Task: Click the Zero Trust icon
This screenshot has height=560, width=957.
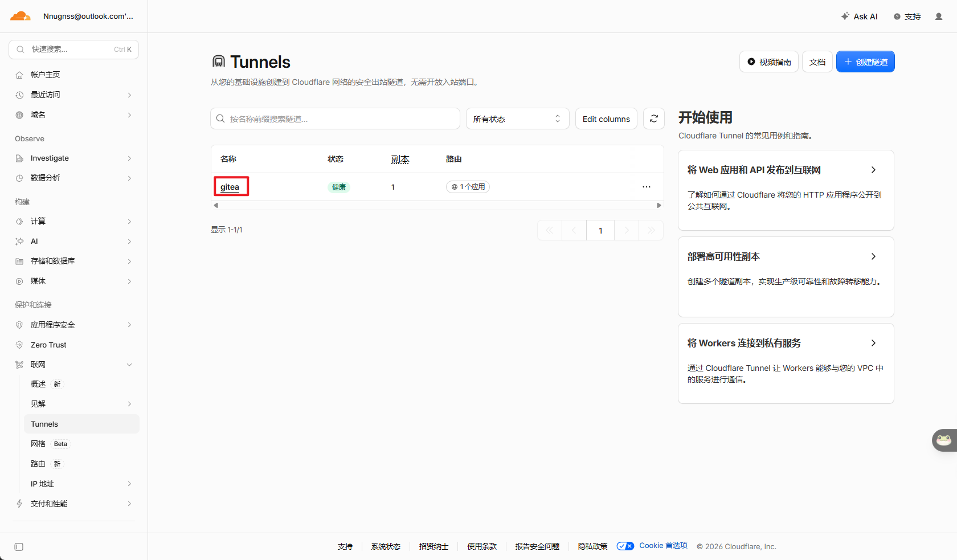Action: [x=19, y=345]
